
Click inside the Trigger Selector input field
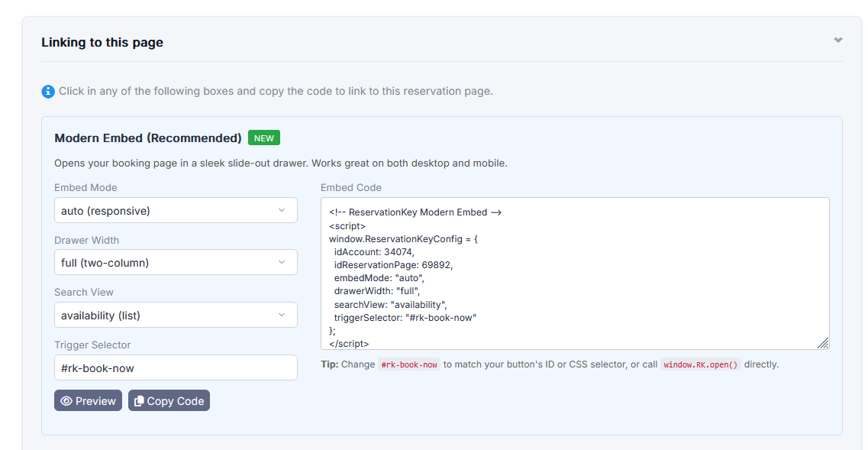click(x=176, y=368)
